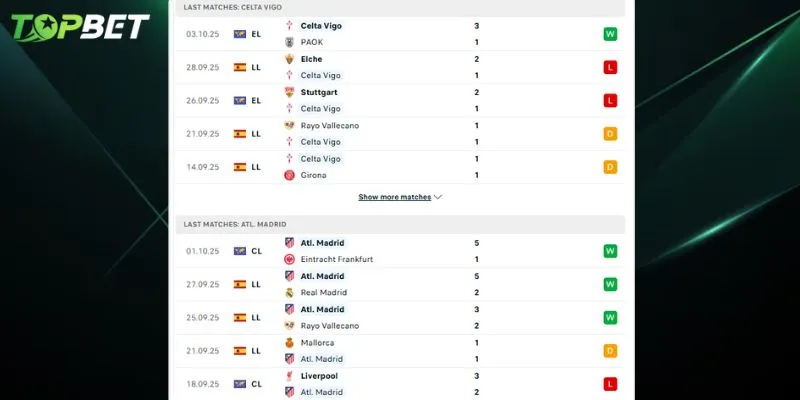Click the Show more matches link
The height and width of the screenshot is (400, 800).
[394, 197]
